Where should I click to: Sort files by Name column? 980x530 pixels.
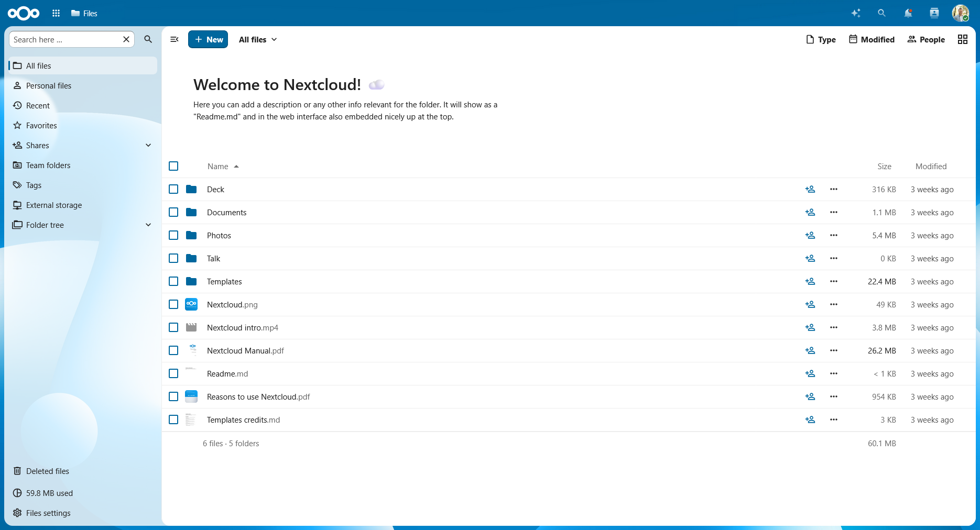223,166
